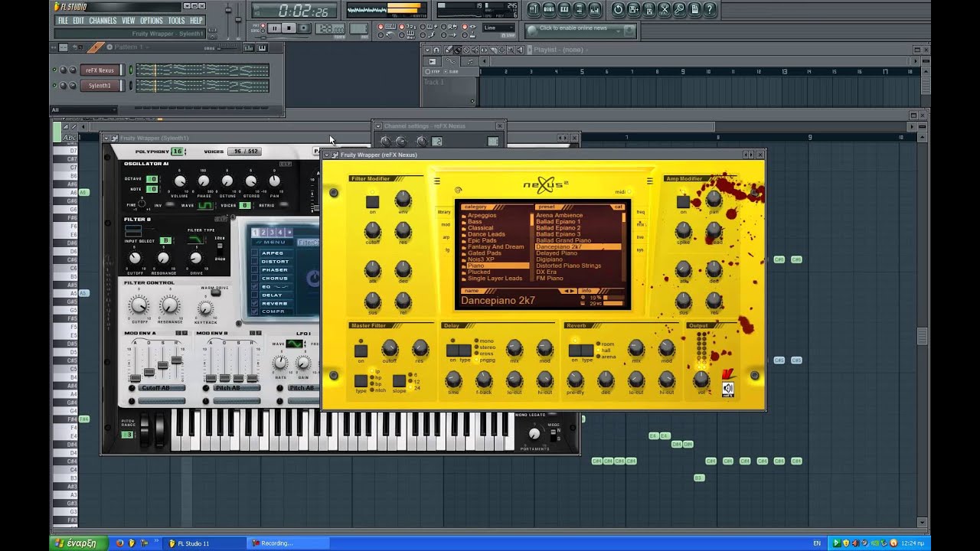980x551 pixels.
Task: Click the online news bar
Action: [x=580, y=29]
